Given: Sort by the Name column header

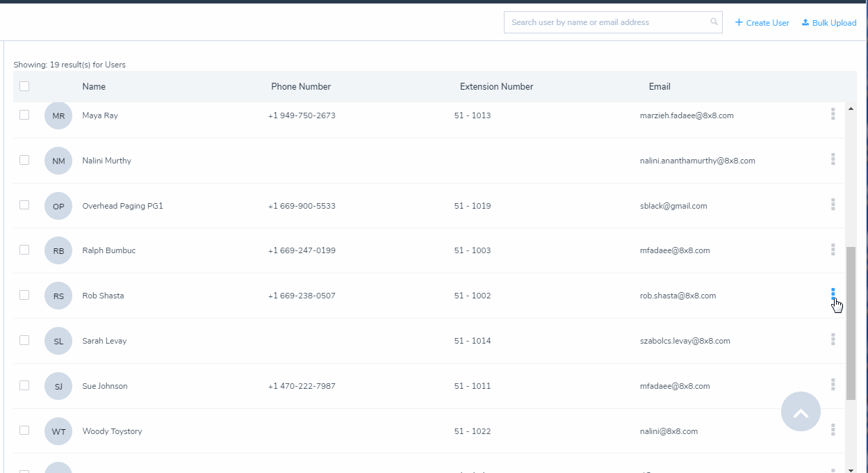Looking at the screenshot, I should coord(94,87).
